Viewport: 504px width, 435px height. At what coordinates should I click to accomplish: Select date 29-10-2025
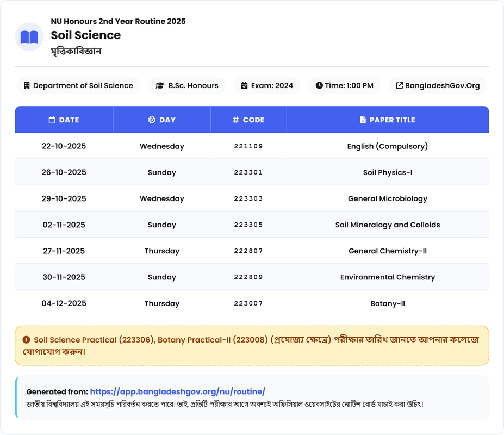click(64, 198)
